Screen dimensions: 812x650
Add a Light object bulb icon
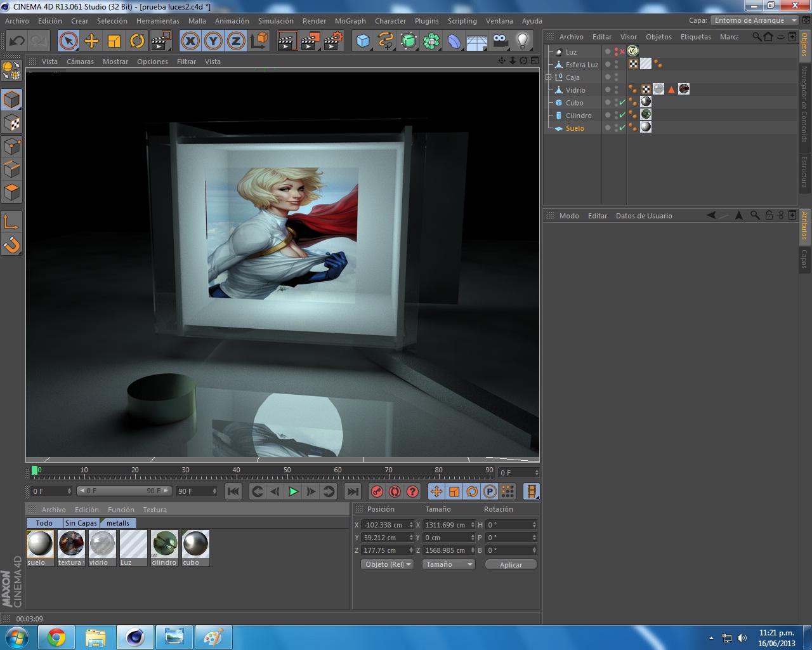523,41
